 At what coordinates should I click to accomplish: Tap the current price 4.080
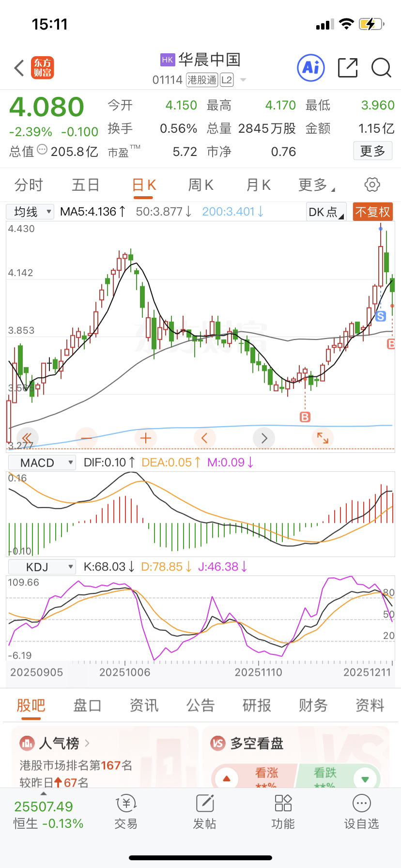tap(47, 107)
